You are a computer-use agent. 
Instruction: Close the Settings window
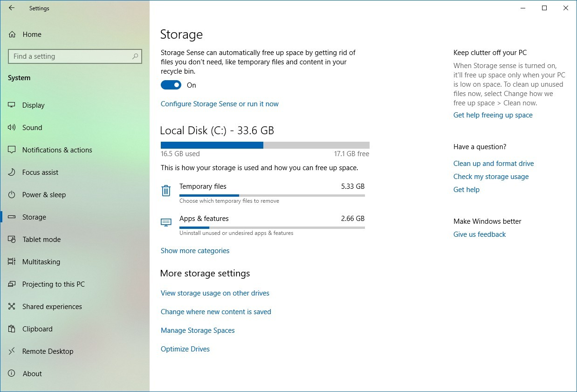coord(566,8)
